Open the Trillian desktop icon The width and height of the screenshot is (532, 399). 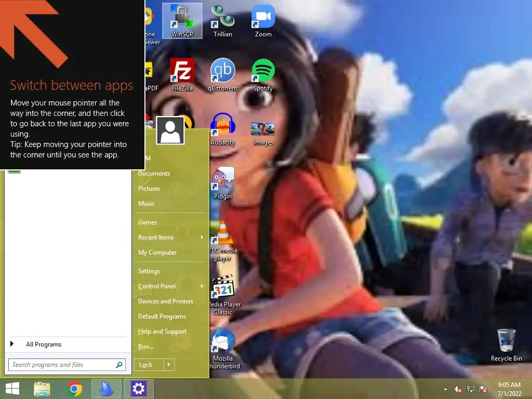[x=222, y=20]
